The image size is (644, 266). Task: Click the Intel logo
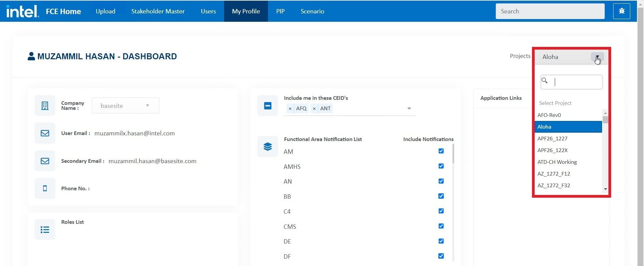22,11
